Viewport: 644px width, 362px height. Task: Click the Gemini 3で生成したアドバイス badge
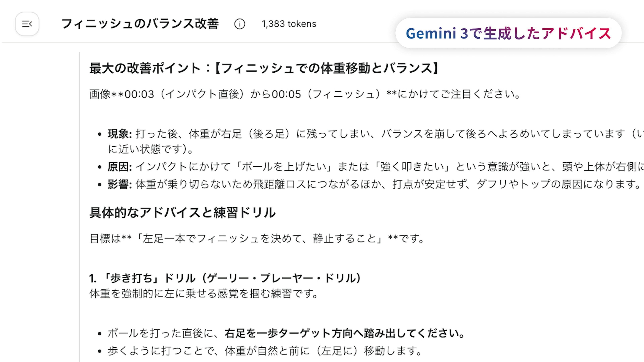[x=508, y=33]
